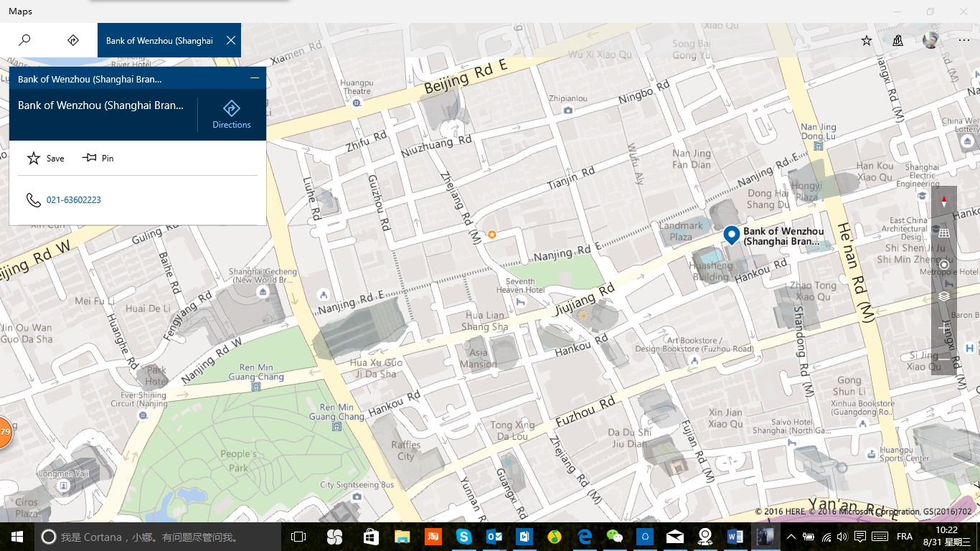The image size is (980, 551).
Task: Minimize the Bank of Wenzhou info card
Action: pyautogui.click(x=254, y=78)
